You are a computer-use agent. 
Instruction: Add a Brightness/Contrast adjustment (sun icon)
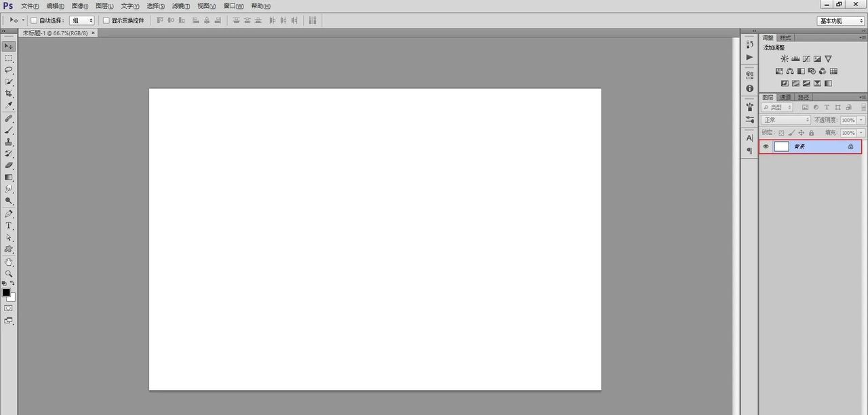coord(785,59)
